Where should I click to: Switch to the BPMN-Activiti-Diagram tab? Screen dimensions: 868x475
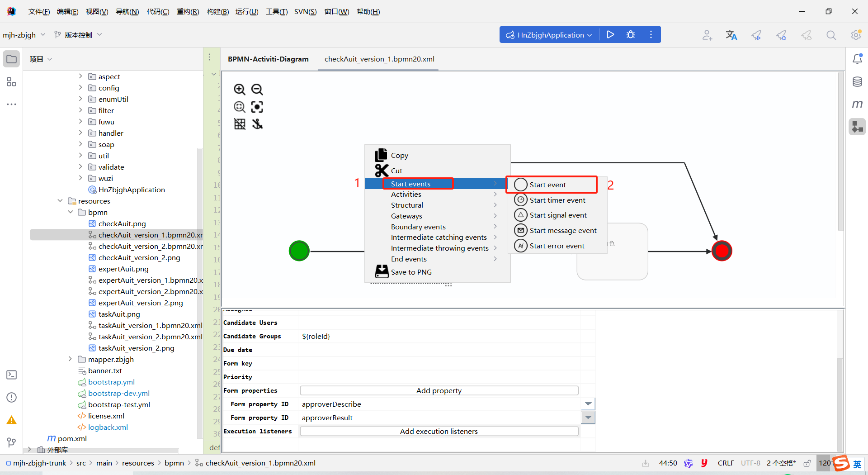pos(268,59)
